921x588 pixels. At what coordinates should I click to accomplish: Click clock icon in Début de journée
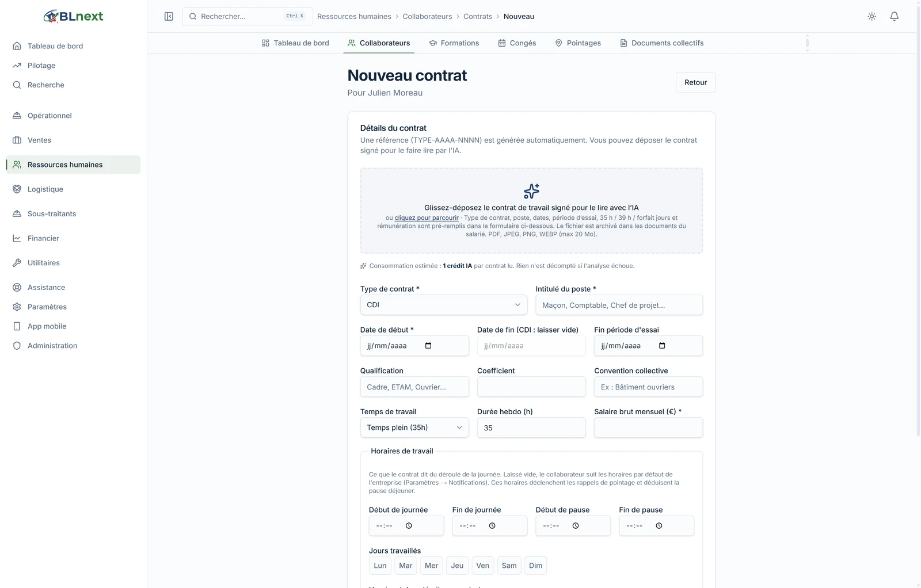[409, 526]
